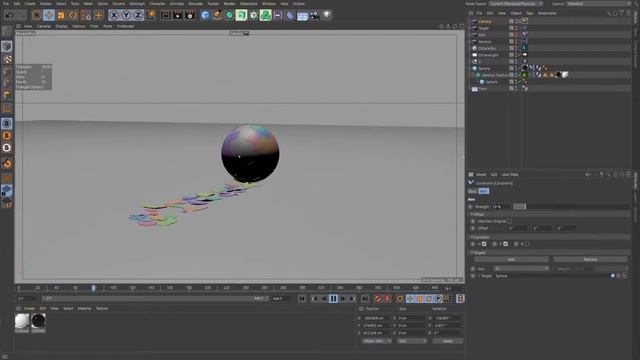The image size is (640, 360).
Task: Click the record keyframe button
Action: pos(378,299)
